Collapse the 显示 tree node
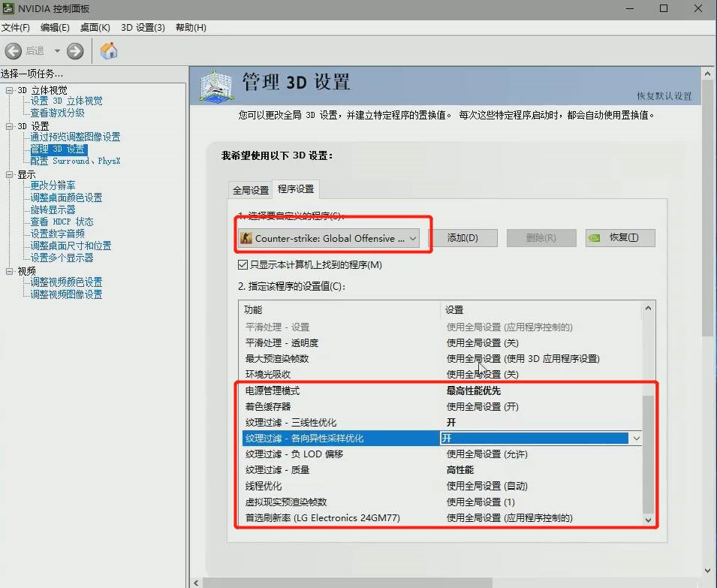This screenshot has height=588, width=717. 9,174
